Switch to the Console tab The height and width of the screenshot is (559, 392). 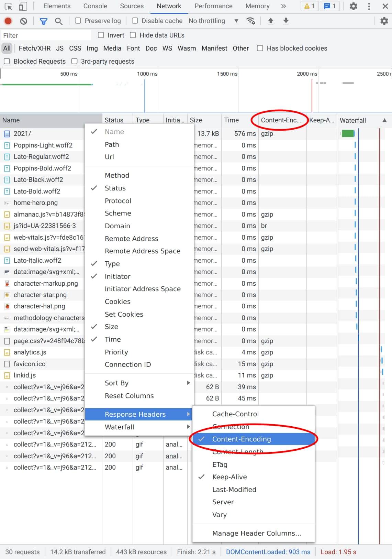95,6
